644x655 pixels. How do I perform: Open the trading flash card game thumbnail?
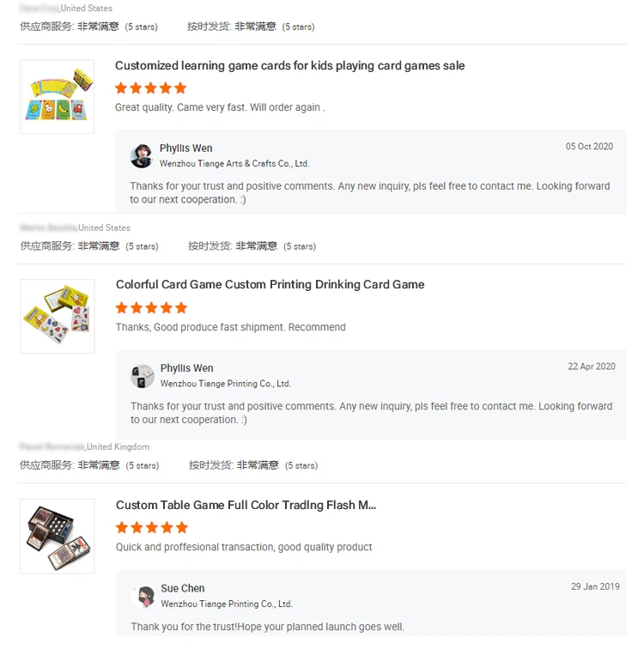[x=58, y=536]
